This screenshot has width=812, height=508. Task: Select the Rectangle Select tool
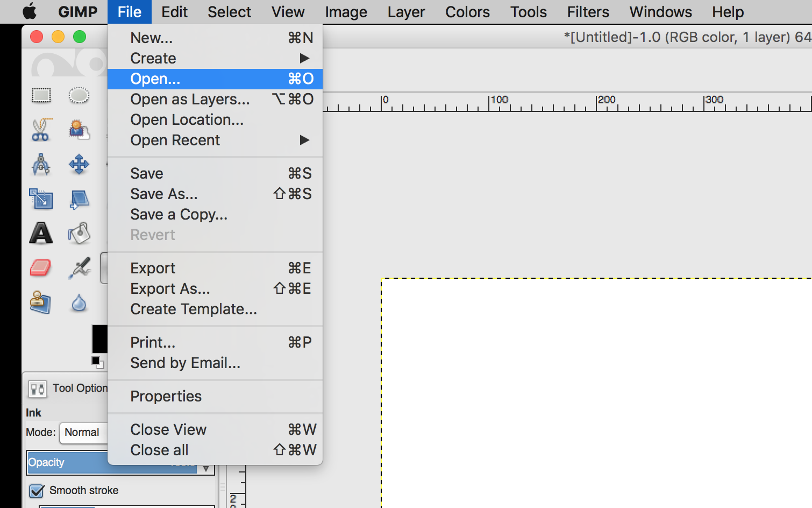click(41, 96)
